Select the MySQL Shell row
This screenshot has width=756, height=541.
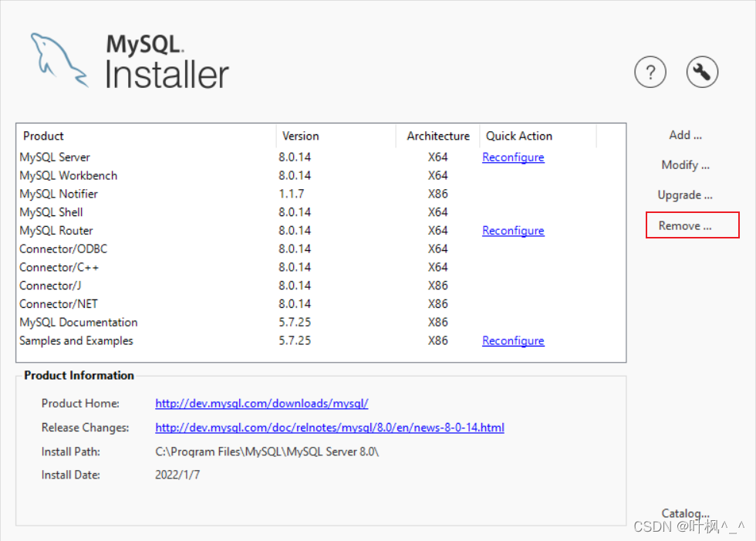coord(321,212)
